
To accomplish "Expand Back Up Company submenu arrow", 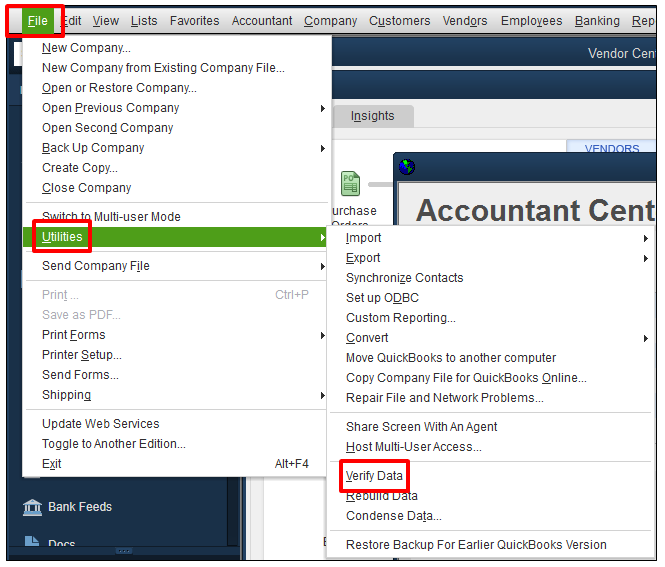I will tap(323, 148).
